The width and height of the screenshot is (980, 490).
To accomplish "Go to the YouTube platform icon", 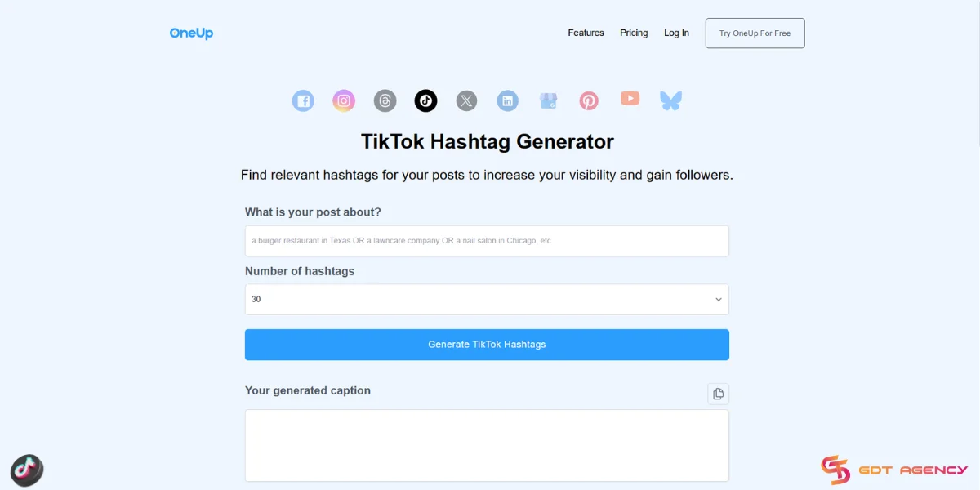I will (x=630, y=99).
